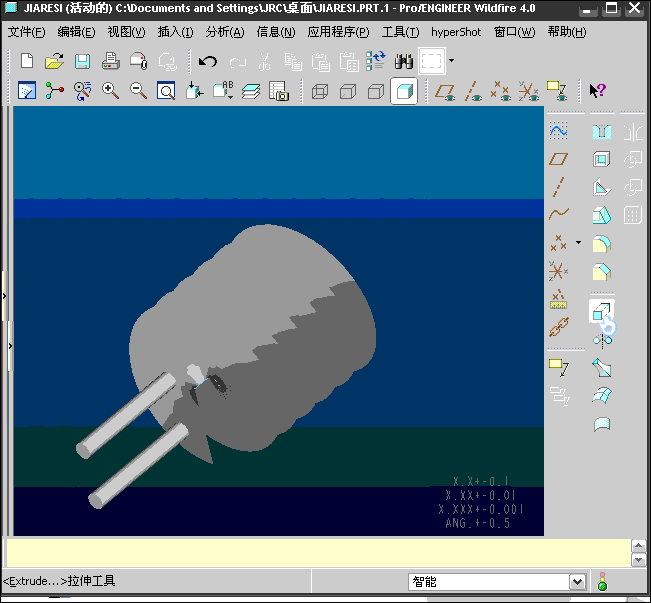Open the hyperShot menu
This screenshot has height=603, width=651.
tap(456, 32)
